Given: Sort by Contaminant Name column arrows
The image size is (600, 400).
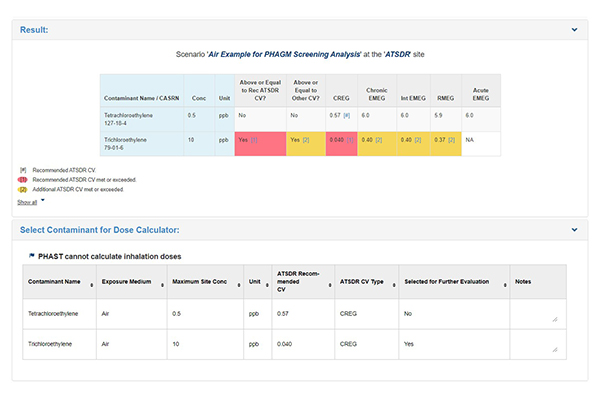Looking at the screenshot, I should (91, 285).
